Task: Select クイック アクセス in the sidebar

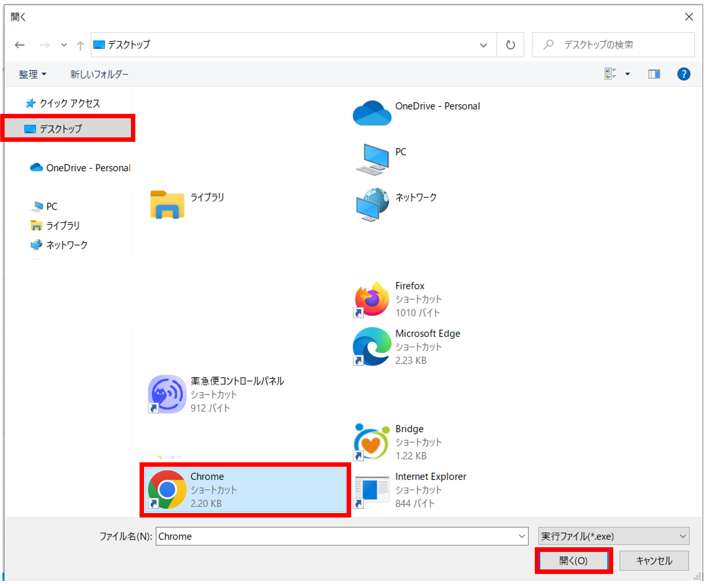Action: (69, 103)
